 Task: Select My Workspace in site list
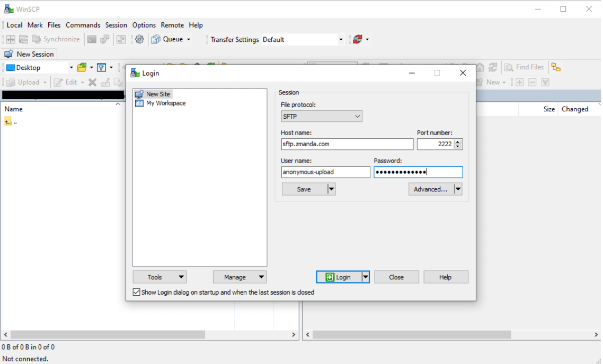(x=166, y=103)
